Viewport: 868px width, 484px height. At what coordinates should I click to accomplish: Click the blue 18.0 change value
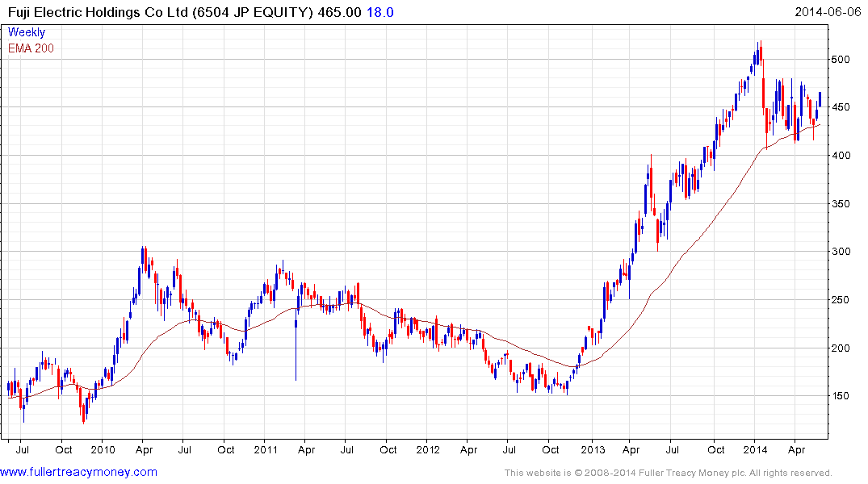click(x=383, y=12)
